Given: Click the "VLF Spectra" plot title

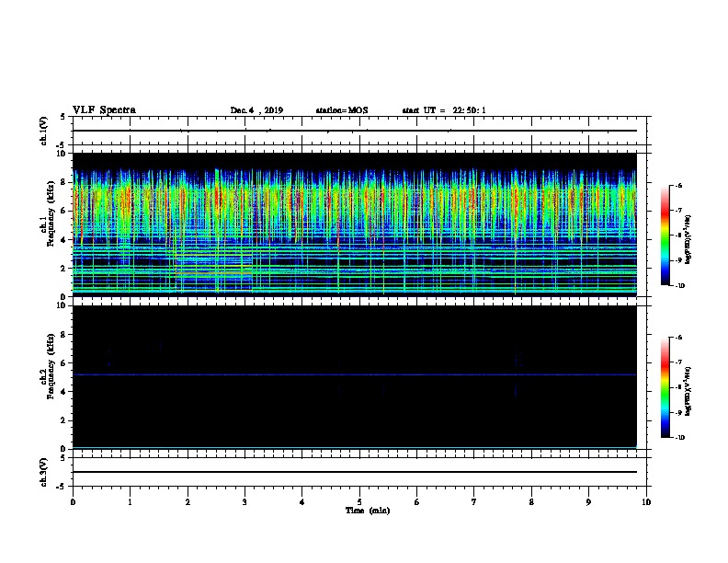Looking at the screenshot, I should pyautogui.click(x=104, y=110).
